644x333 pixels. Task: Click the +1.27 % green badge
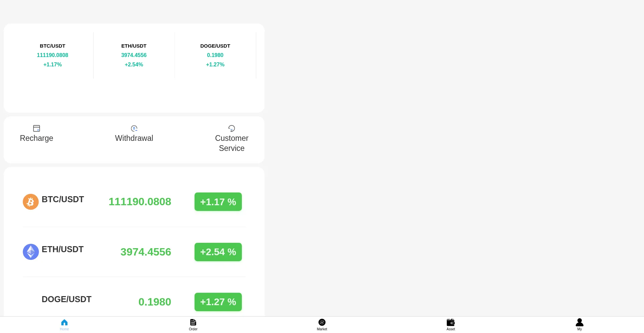pyautogui.click(x=218, y=302)
